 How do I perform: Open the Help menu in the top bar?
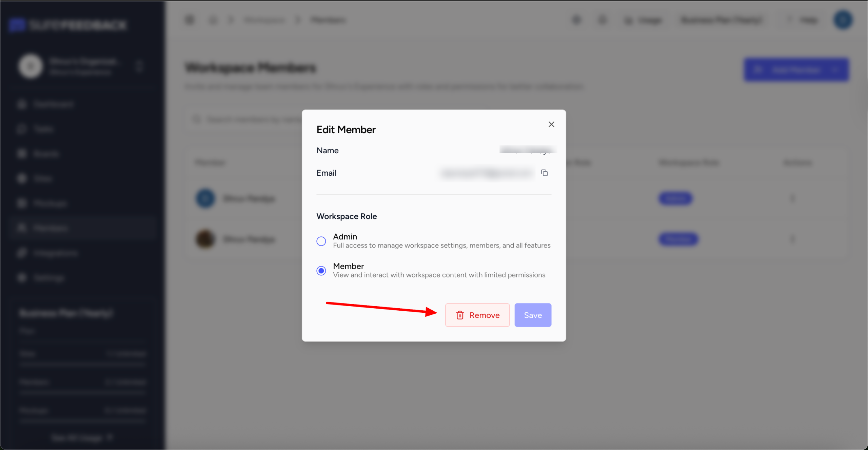click(x=808, y=20)
